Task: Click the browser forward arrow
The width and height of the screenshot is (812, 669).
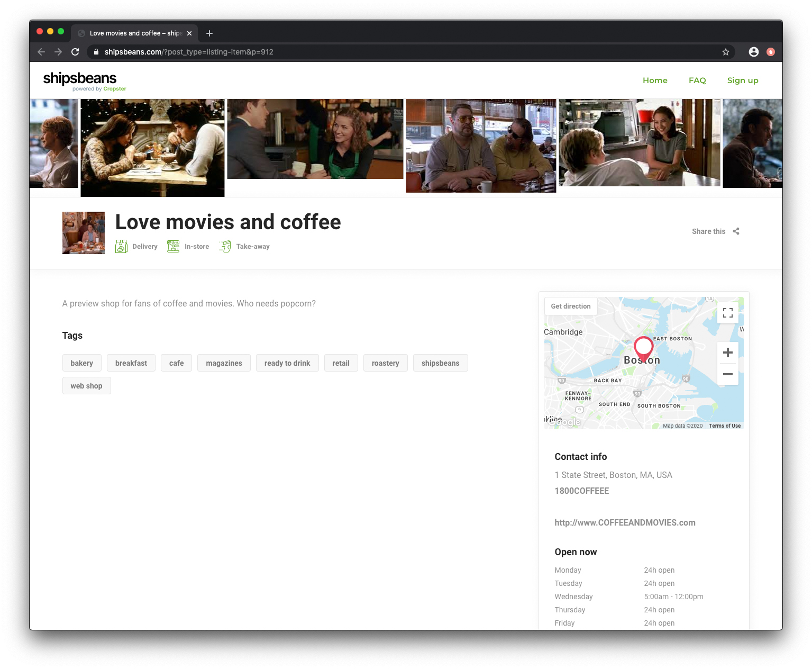Action: pos(58,52)
